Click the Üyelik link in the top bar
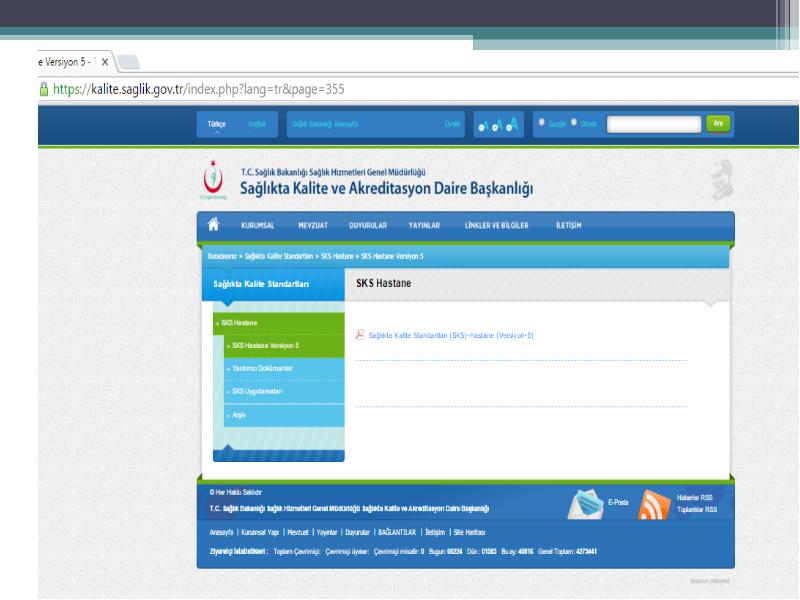This screenshot has width=800, height=600. click(452, 124)
